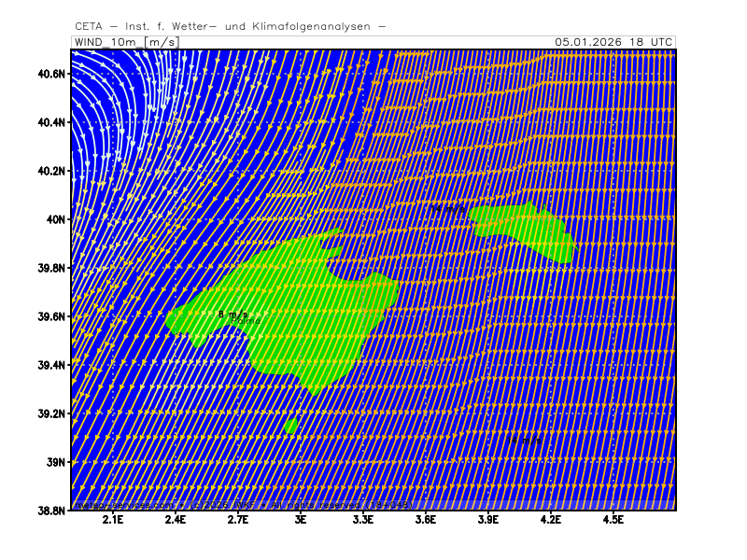747x560 pixels.
Task: Select the small Cabrera island south of Mallorca
Action: (290, 427)
